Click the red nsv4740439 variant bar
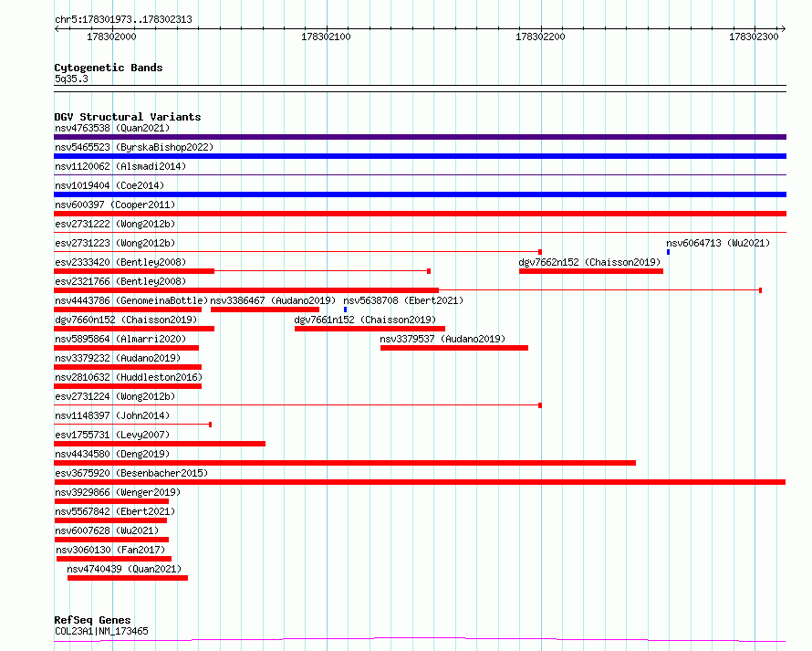 [x=128, y=578]
